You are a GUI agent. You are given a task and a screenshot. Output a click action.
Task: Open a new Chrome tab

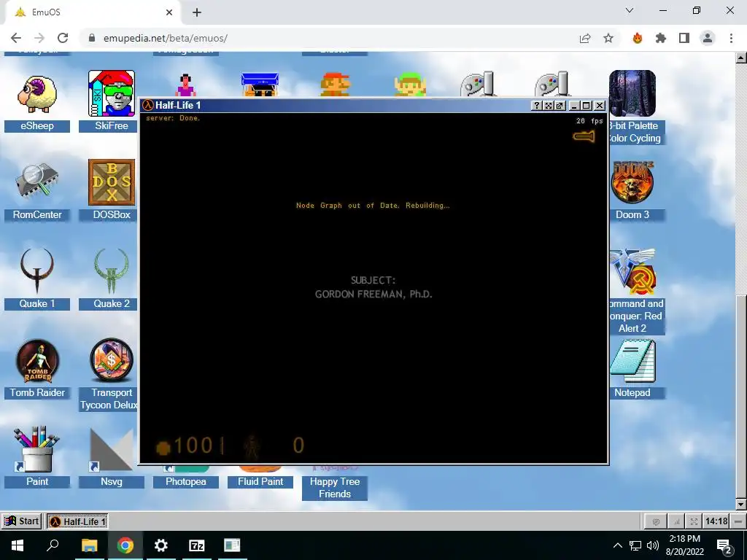coord(197,12)
